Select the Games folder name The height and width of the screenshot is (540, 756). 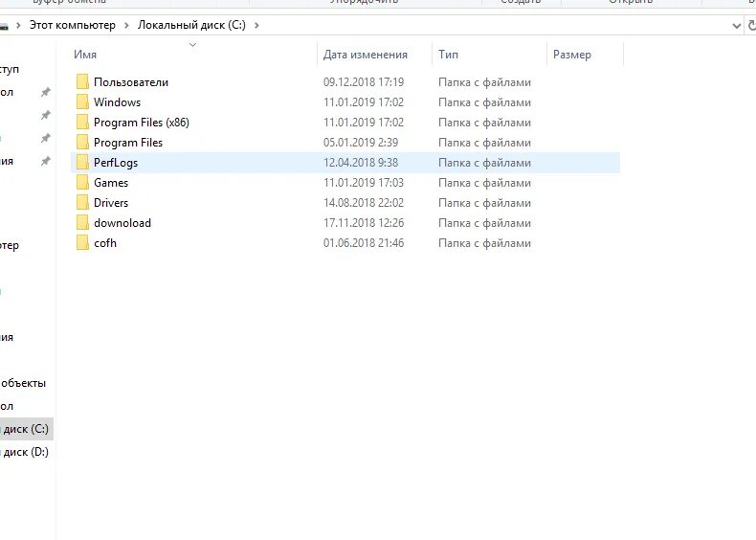111,183
